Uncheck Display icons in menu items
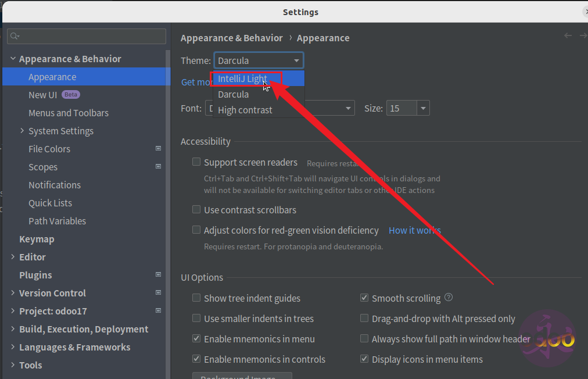Image resolution: width=588 pixels, height=379 pixels. 364,359
